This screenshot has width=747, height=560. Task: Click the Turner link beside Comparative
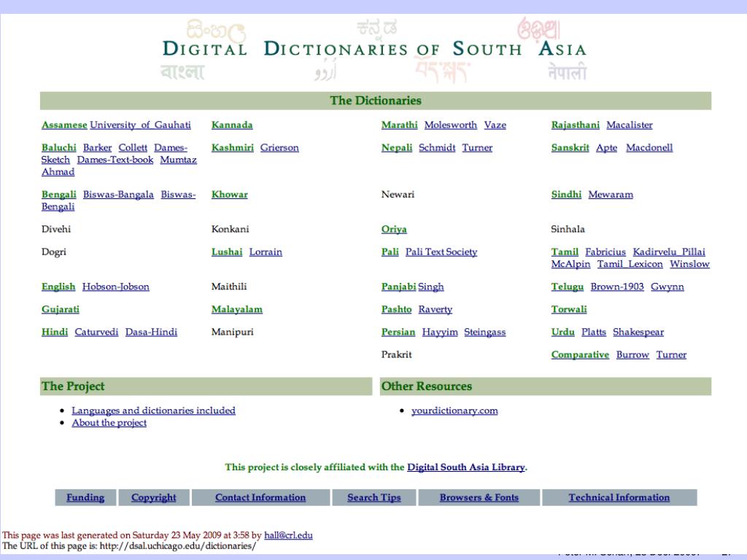(x=671, y=355)
